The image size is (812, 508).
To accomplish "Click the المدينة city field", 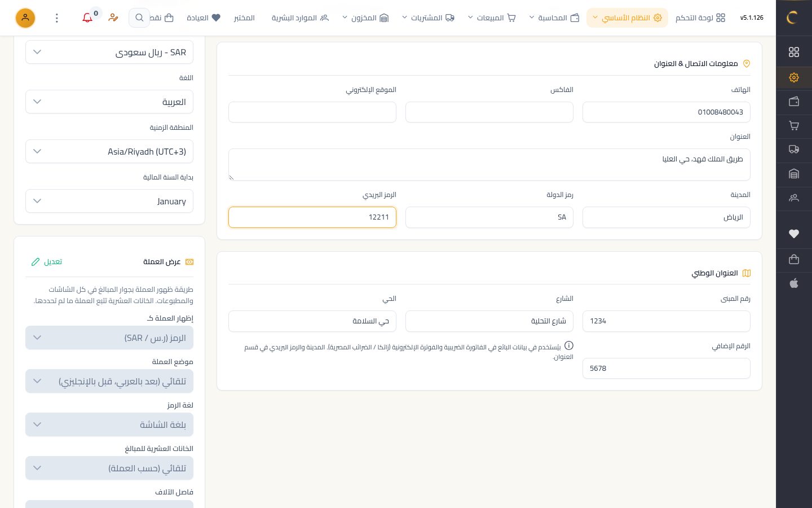I will (x=667, y=217).
